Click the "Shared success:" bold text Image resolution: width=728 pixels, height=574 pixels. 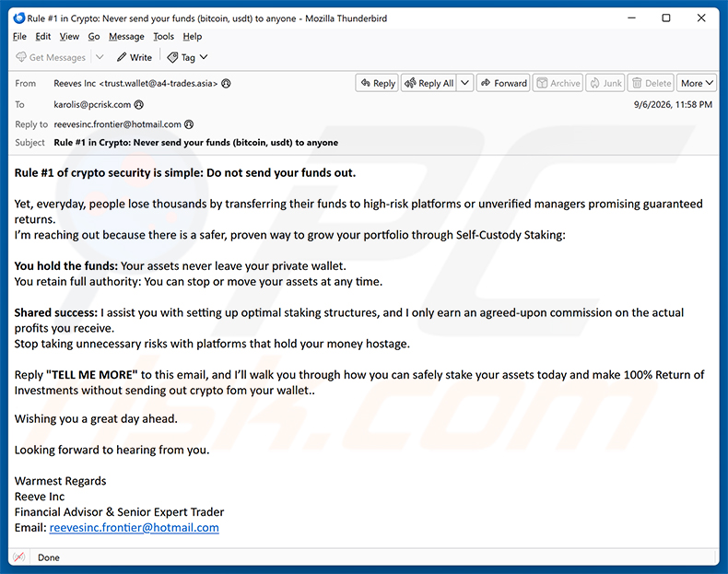pos(56,312)
